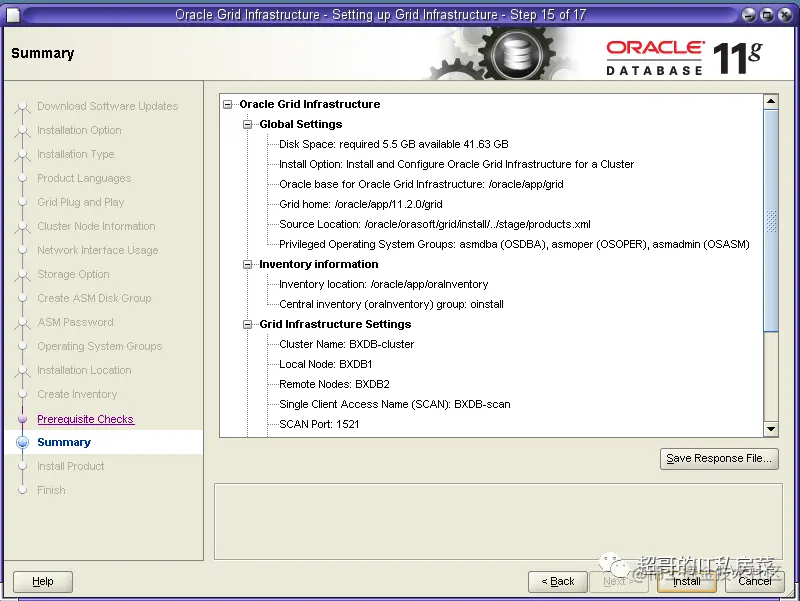Select the Central inventory group oinstall row
This screenshot has height=601, width=800.
391,305
